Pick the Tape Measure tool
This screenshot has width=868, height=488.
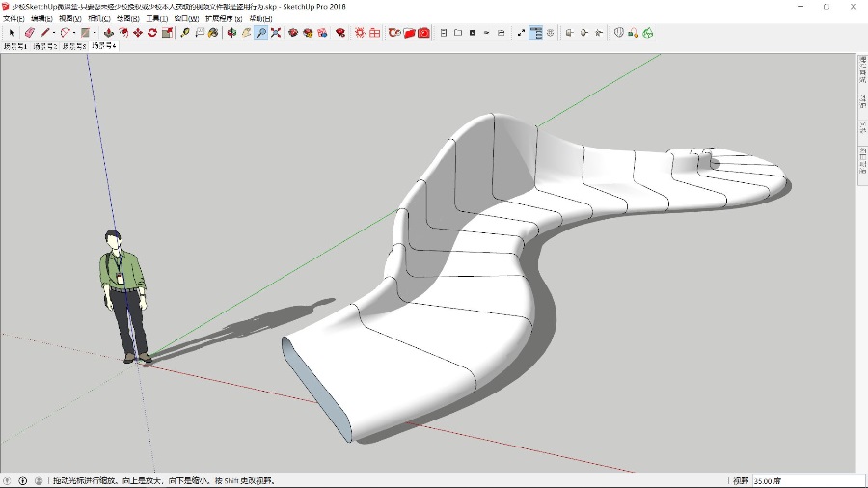185,33
